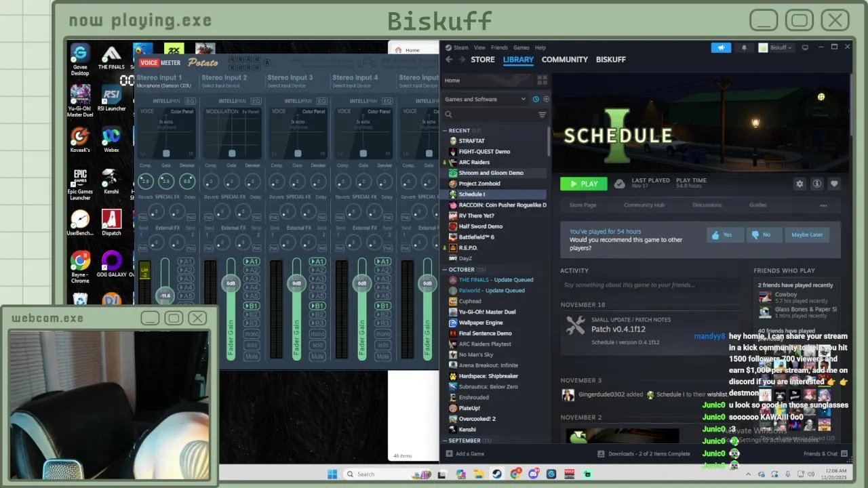Go back with the Steam back arrow
This screenshot has height=488, width=868.
pos(449,60)
